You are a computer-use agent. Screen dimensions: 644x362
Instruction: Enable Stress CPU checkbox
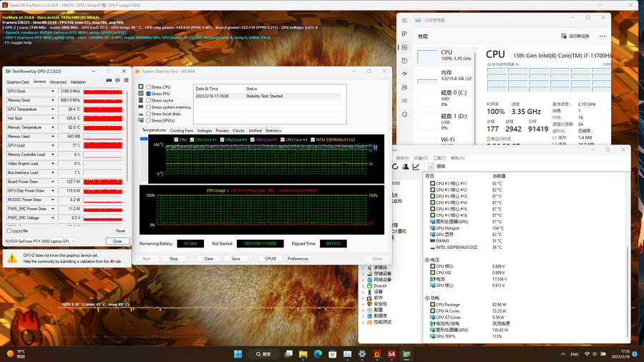pyautogui.click(x=148, y=87)
